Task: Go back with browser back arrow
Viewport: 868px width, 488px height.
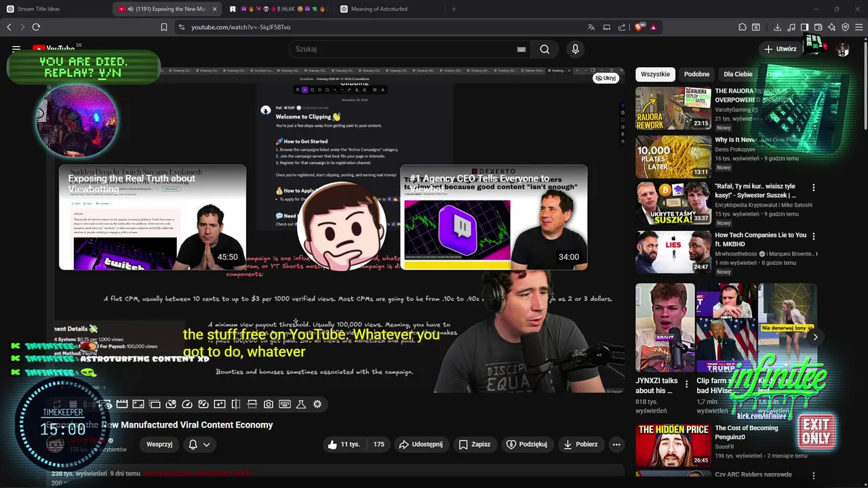Action: tap(9, 27)
